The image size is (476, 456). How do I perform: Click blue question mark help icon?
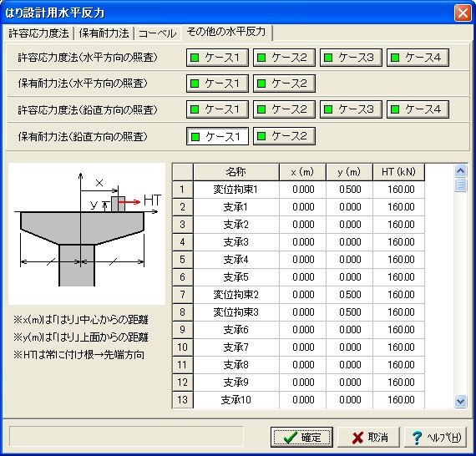[417, 438]
